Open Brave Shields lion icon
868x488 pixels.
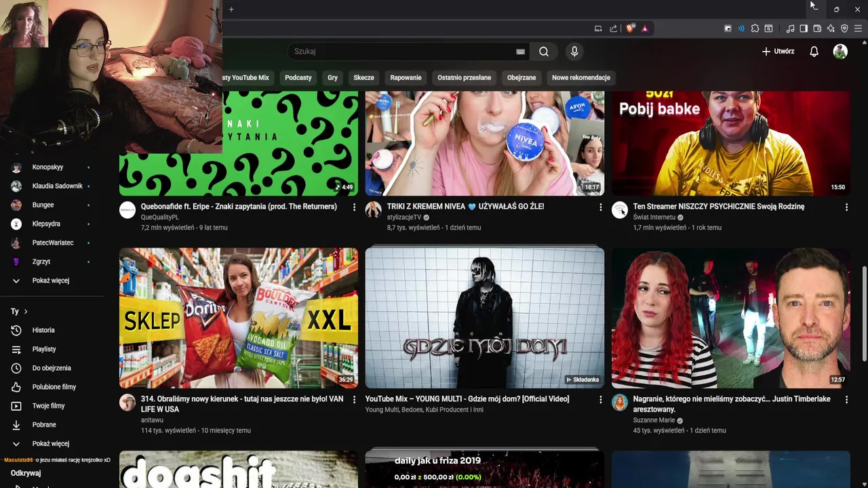click(631, 28)
